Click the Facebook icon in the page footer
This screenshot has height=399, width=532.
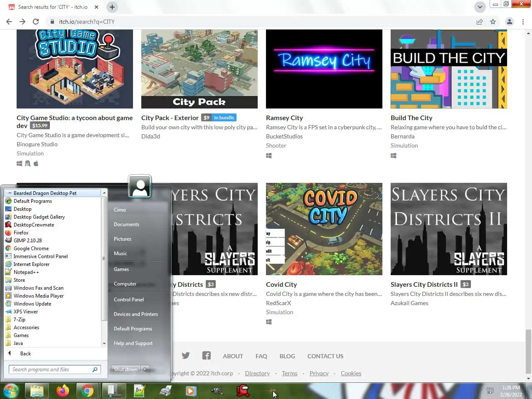pos(207,356)
